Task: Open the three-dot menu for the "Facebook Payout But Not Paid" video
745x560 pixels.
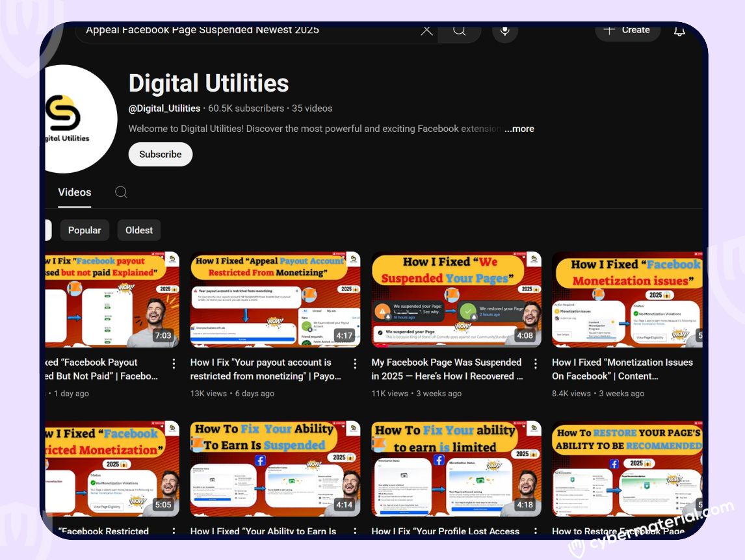Action: coord(174,364)
